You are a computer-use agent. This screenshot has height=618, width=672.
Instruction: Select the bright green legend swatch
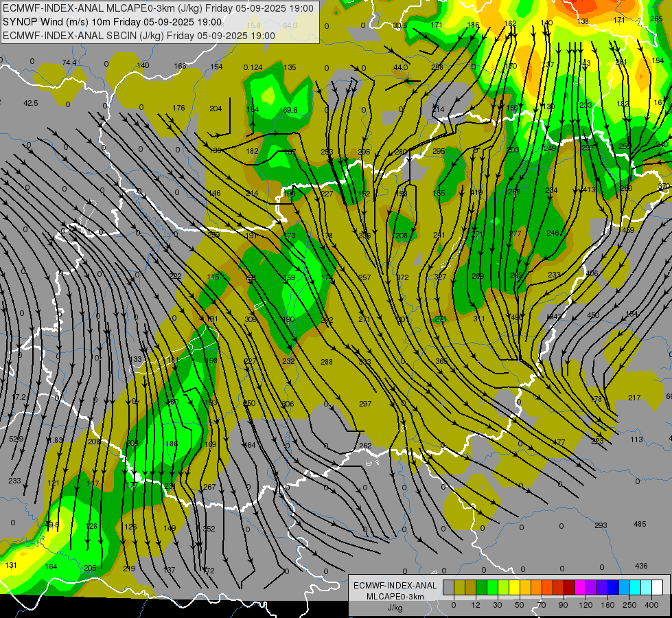click(492, 588)
